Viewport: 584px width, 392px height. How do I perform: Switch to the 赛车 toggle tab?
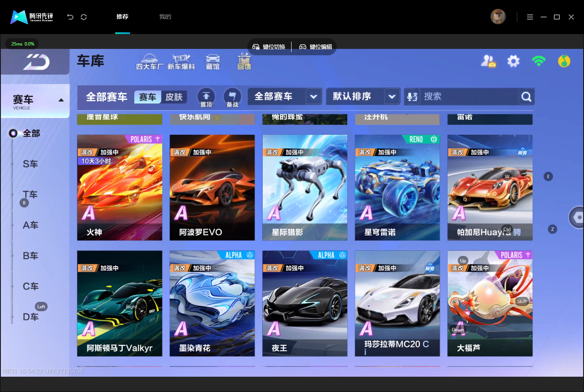coord(147,97)
